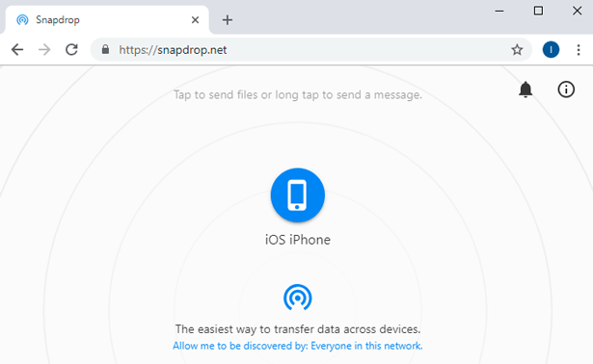593x364 pixels.
Task: View site info via the padlock icon
Action: [105, 49]
